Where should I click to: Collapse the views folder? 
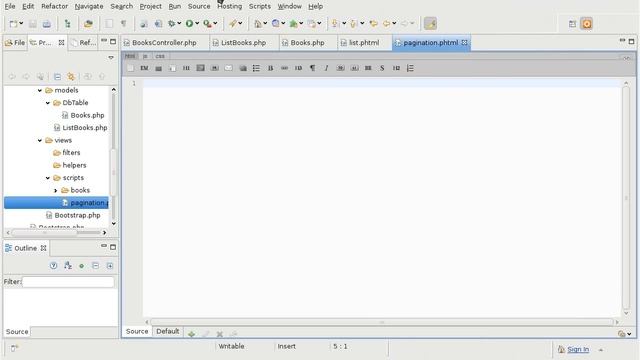click(40, 140)
